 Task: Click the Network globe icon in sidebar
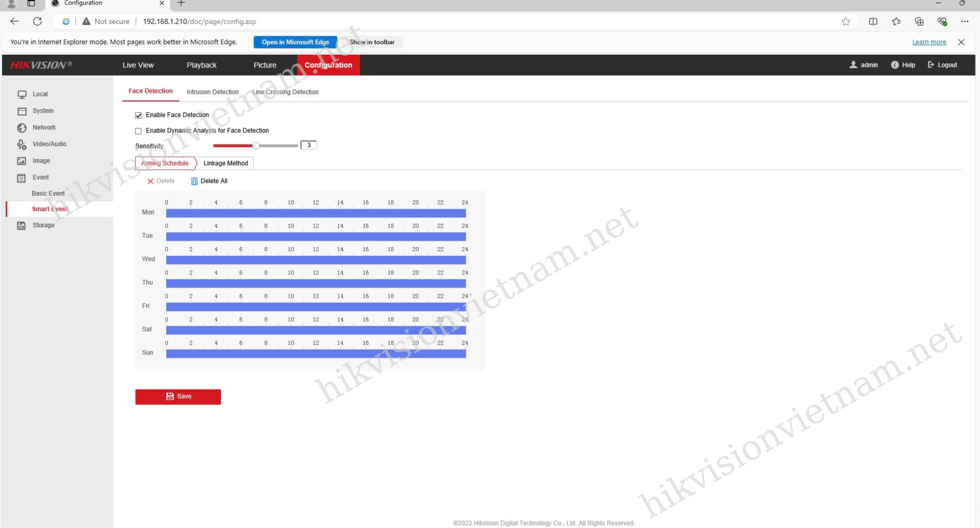pos(22,128)
